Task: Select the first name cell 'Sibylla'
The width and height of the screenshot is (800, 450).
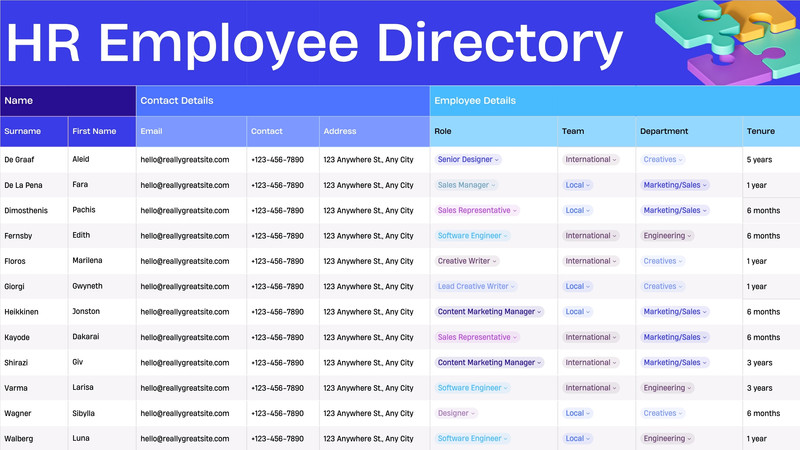Action: (102, 413)
